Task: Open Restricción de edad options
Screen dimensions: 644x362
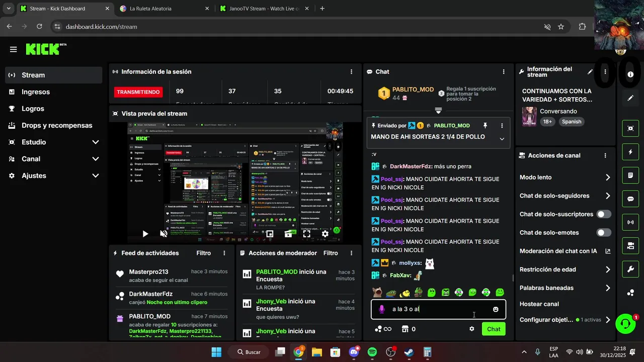Action: [565, 269]
